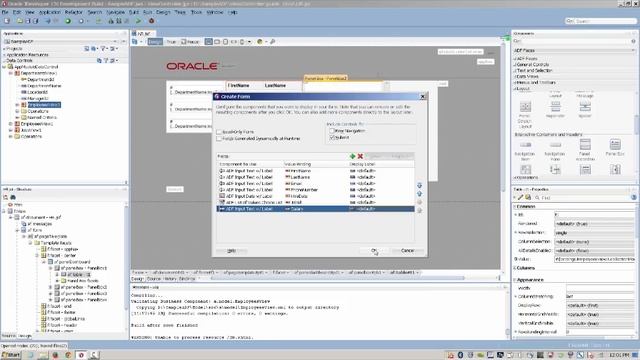Click the help icon in Properties panel

pos(633,198)
